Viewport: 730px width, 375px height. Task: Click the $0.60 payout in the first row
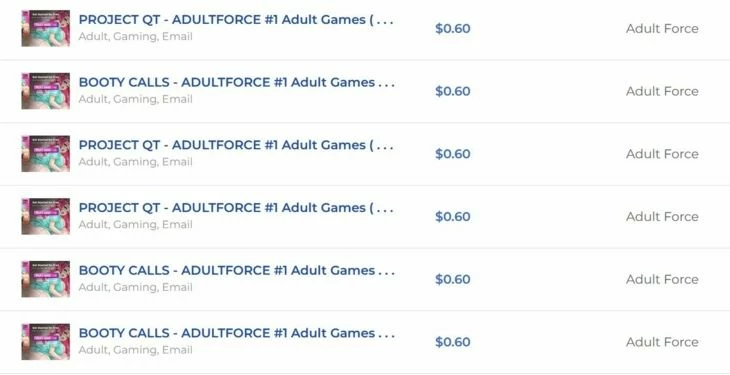point(453,28)
